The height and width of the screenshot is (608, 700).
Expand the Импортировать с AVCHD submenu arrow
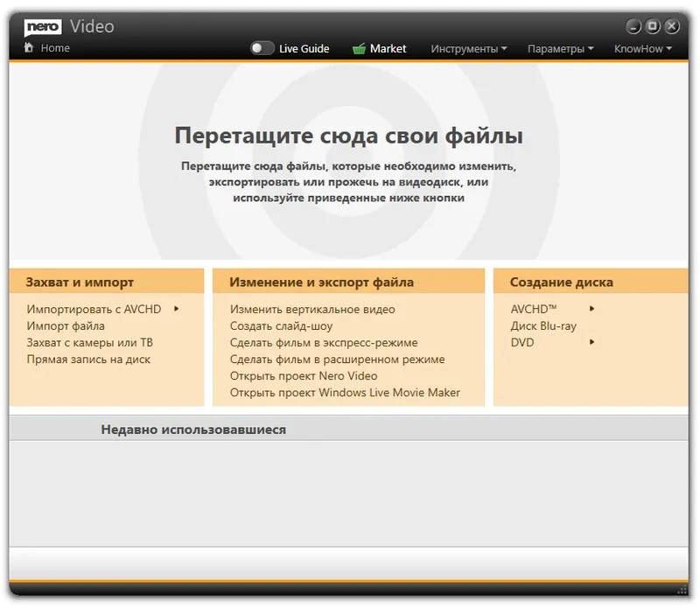click(177, 309)
